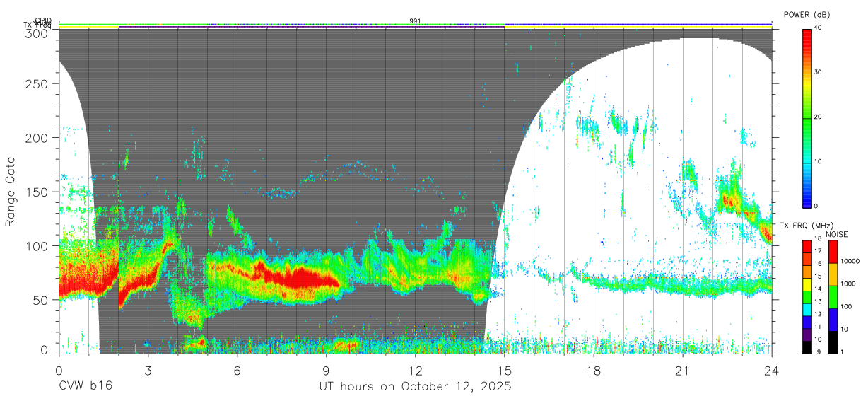The width and height of the screenshot is (868, 401).
Task: Click the x-axis tick label "3"
Action: pyautogui.click(x=148, y=371)
